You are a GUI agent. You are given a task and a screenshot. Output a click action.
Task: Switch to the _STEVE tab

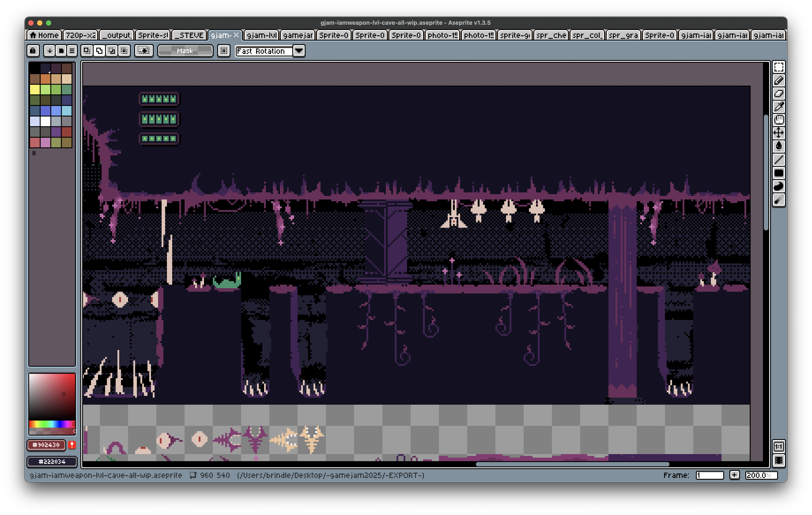(x=189, y=35)
